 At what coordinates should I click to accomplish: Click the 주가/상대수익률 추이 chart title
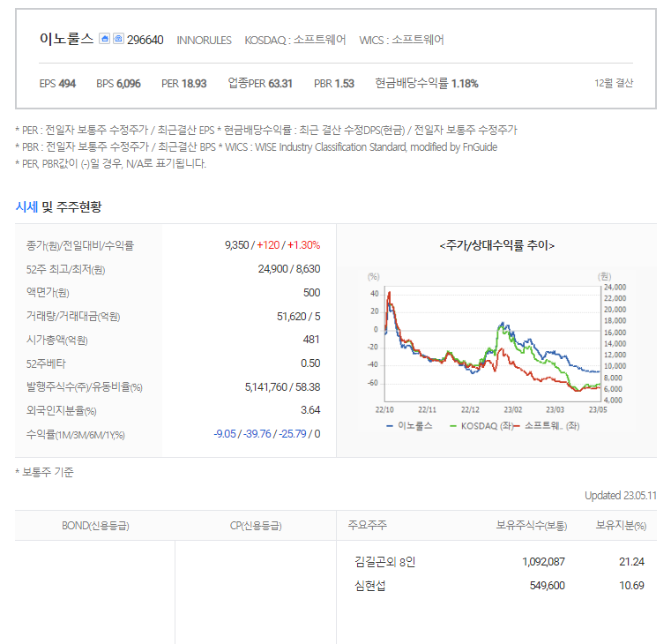point(496,245)
